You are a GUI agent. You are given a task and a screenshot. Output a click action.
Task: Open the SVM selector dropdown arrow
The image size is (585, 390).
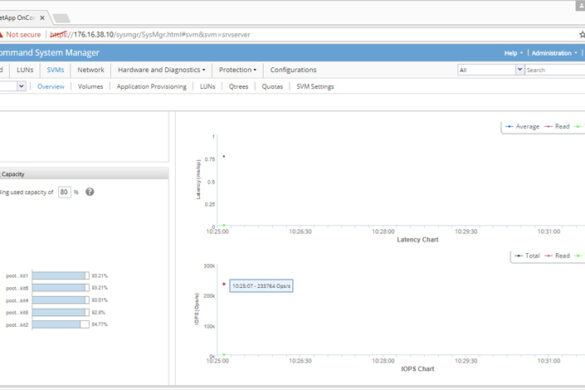tap(21, 86)
